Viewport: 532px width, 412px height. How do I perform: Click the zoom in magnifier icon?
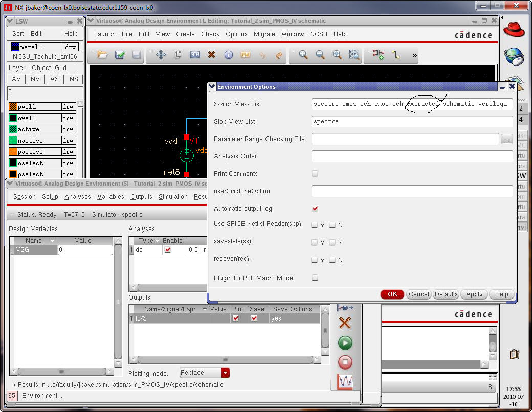pyautogui.click(x=303, y=55)
